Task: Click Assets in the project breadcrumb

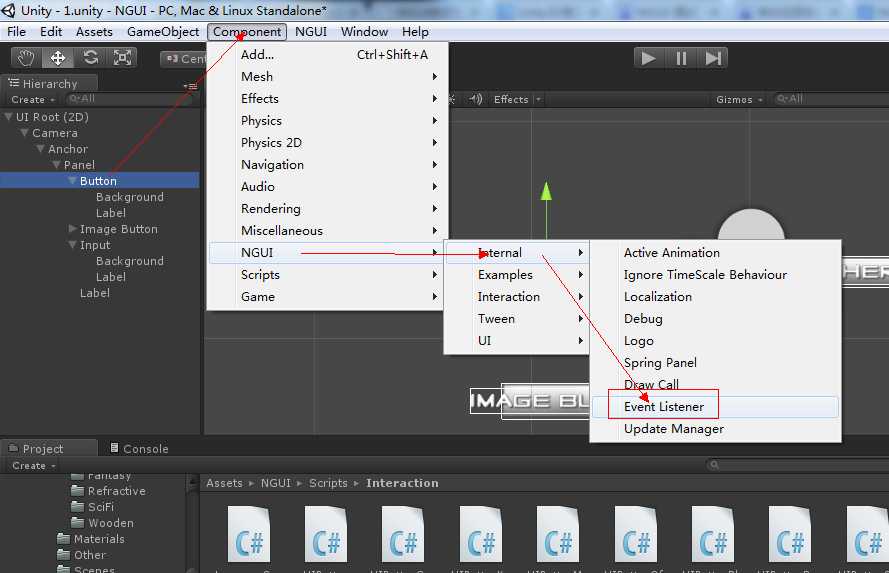Action: (224, 483)
